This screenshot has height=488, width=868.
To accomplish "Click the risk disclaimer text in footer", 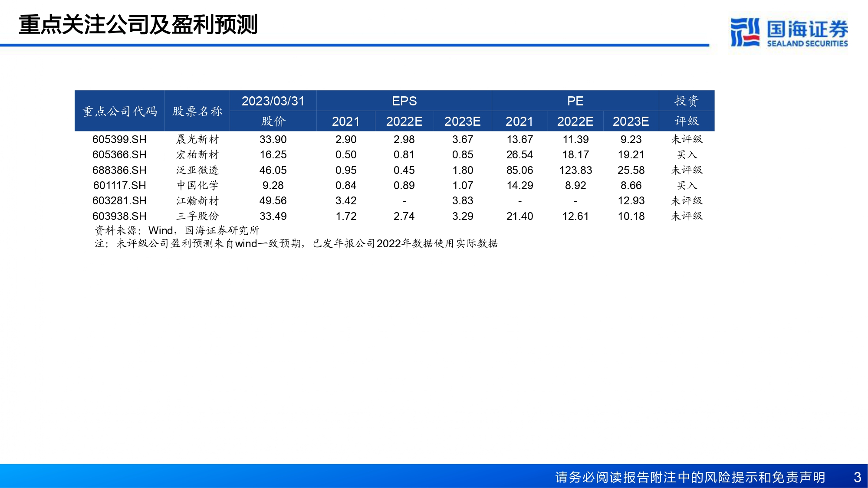I will click(x=690, y=477).
